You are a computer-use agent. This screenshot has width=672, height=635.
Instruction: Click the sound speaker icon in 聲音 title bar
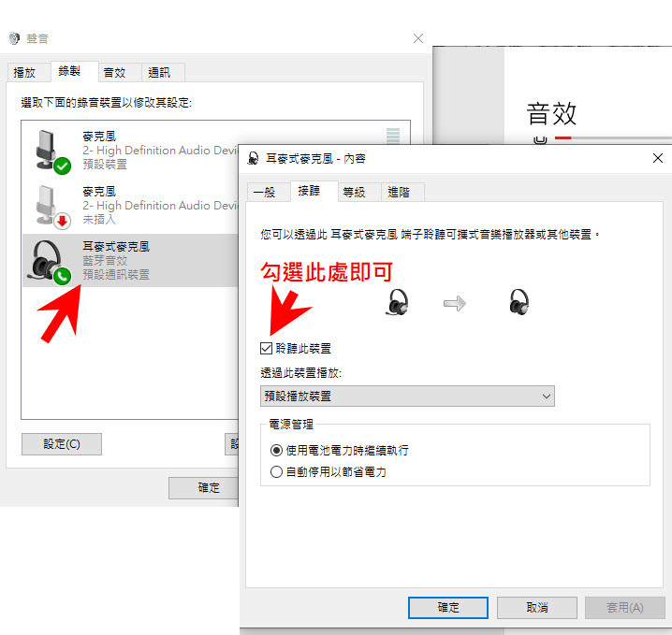[x=14, y=38]
